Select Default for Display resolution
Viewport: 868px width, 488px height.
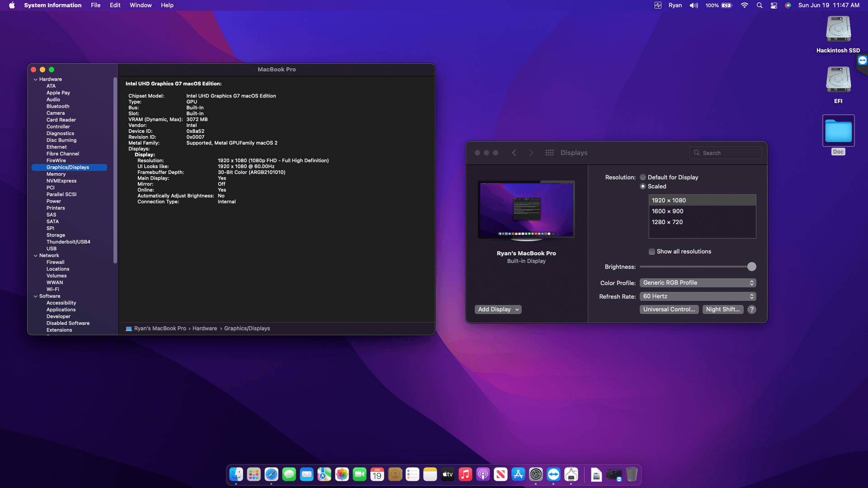click(x=643, y=177)
